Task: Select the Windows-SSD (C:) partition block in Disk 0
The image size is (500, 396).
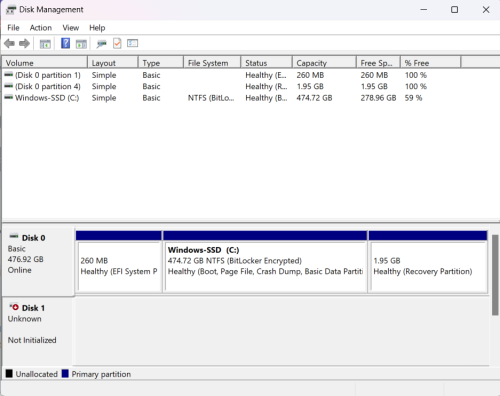Action: pyautogui.click(x=265, y=262)
